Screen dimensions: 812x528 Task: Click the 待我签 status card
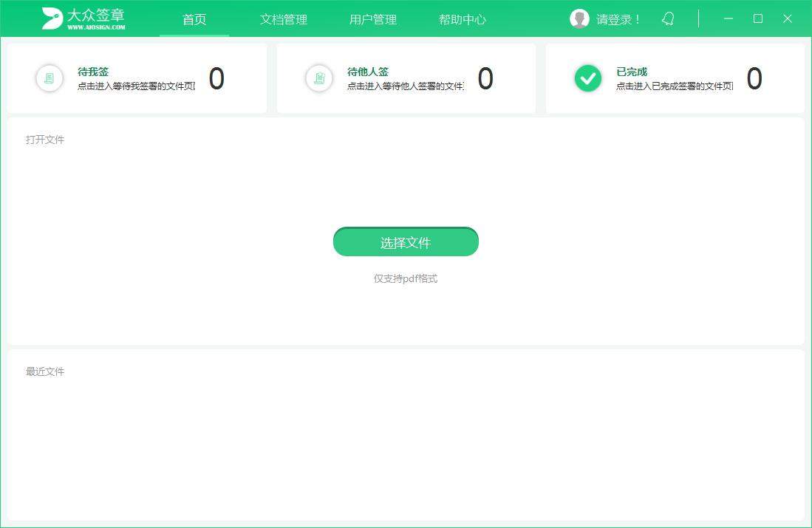point(137,78)
